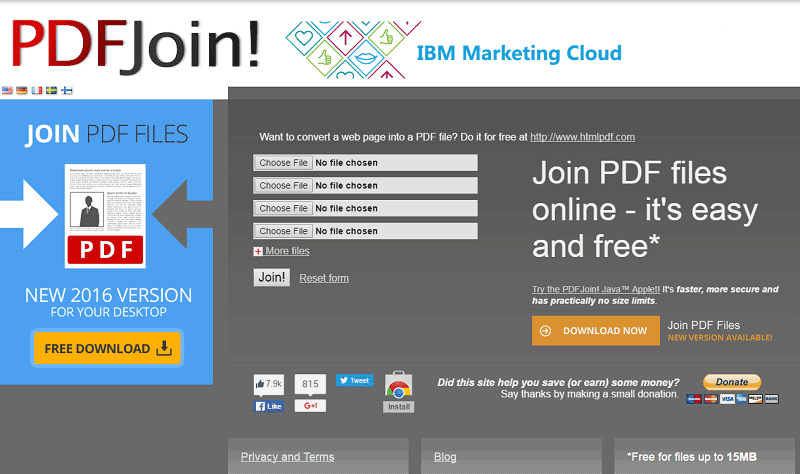Open the Blog link
Screen dimensions: 800x474
click(445, 457)
